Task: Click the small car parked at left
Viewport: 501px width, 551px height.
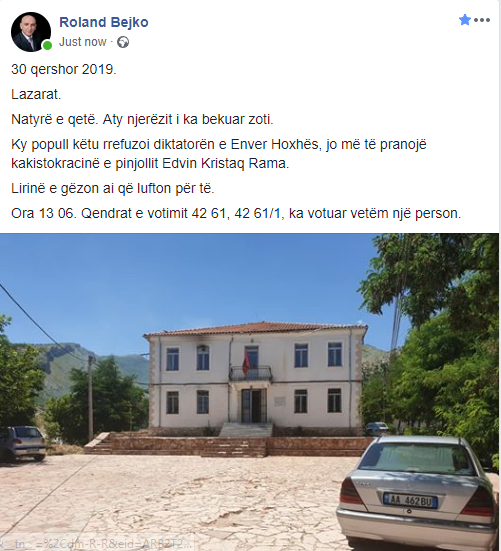Action: [x=23, y=443]
